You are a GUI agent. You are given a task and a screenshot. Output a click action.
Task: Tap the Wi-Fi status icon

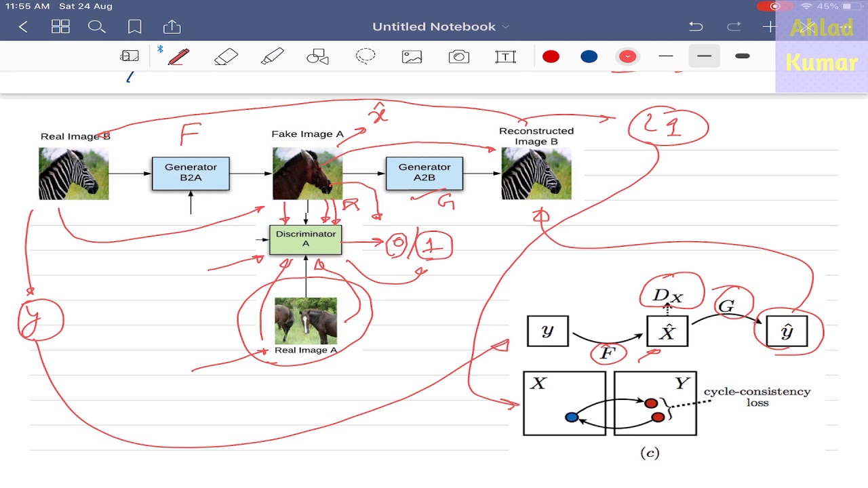point(806,7)
